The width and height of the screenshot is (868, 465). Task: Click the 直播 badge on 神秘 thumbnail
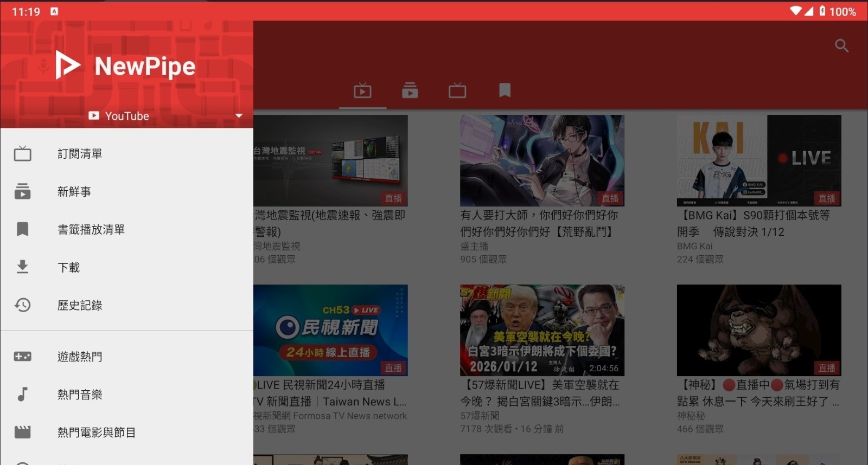[x=827, y=368]
